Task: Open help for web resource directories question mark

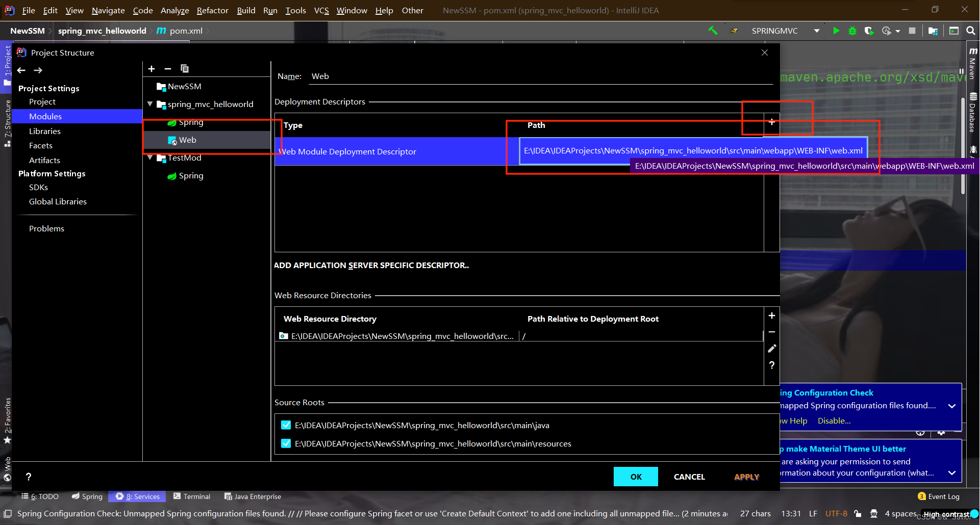Action: pos(772,365)
